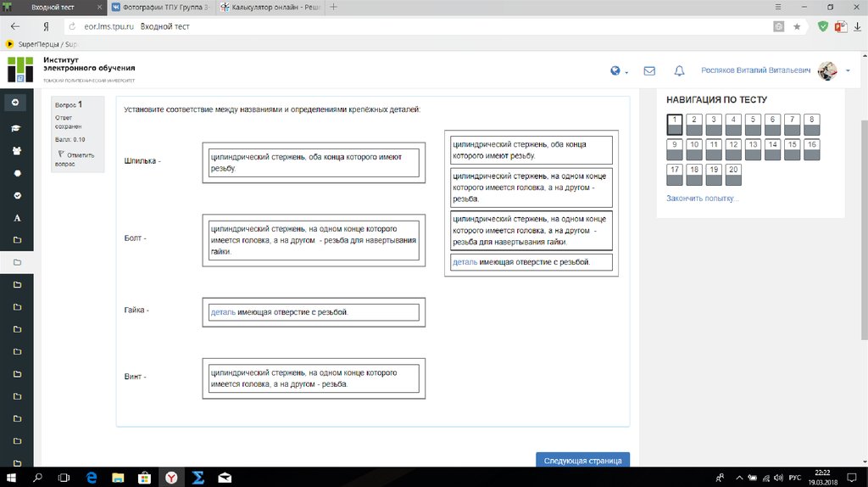
Task: Open the browser hamburger menu
Action: [778, 7]
